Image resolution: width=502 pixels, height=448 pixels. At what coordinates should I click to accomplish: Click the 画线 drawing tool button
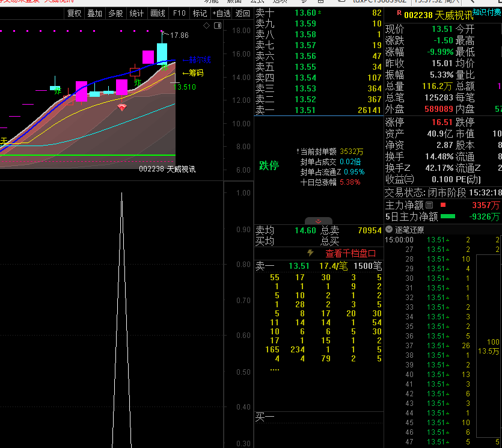pos(158,13)
